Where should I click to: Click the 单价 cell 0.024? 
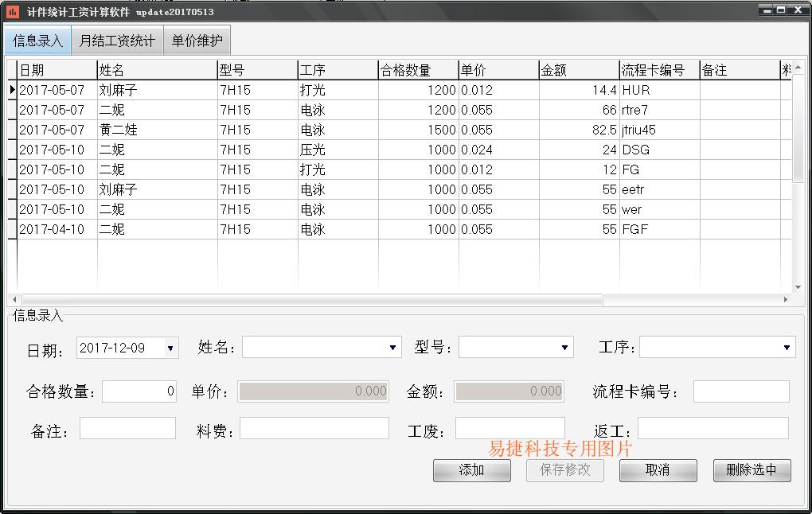pyautogui.click(x=498, y=150)
